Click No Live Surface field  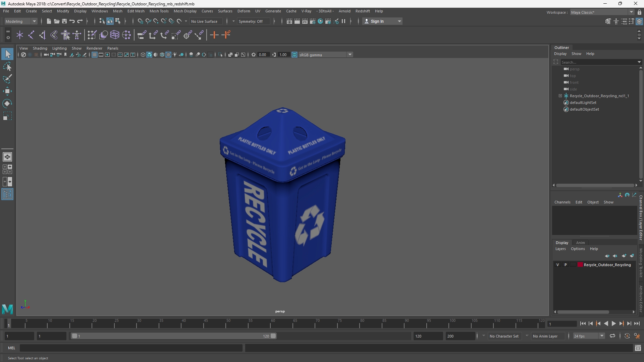click(205, 21)
